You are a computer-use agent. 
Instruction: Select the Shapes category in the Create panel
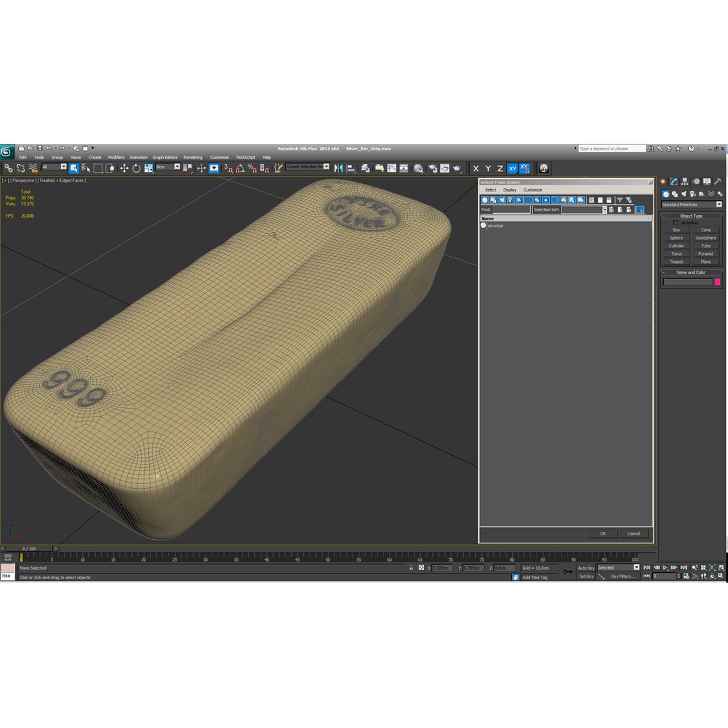pos(675,194)
